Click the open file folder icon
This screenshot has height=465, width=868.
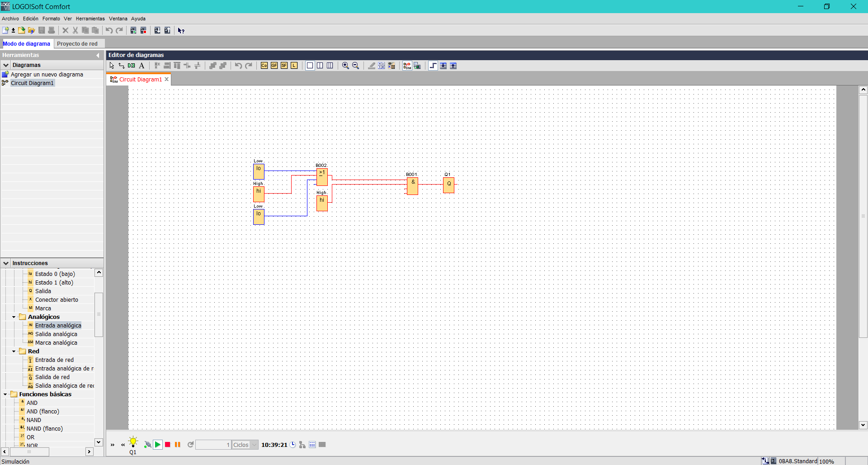[21, 30]
